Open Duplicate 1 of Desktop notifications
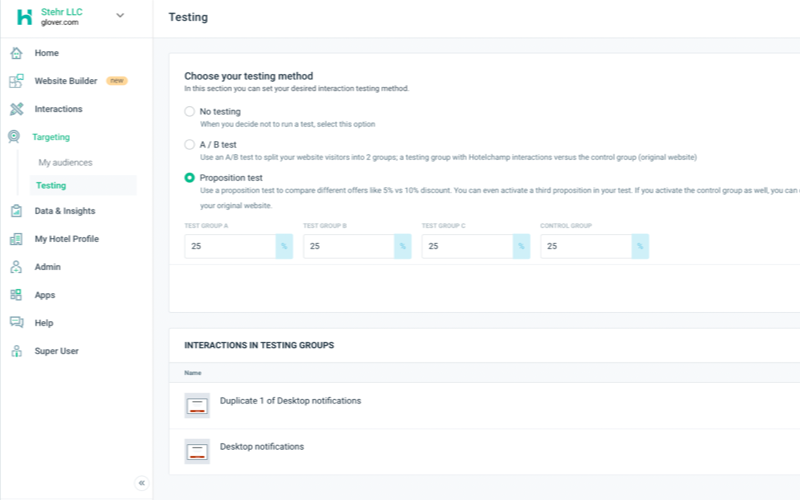 tap(290, 401)
